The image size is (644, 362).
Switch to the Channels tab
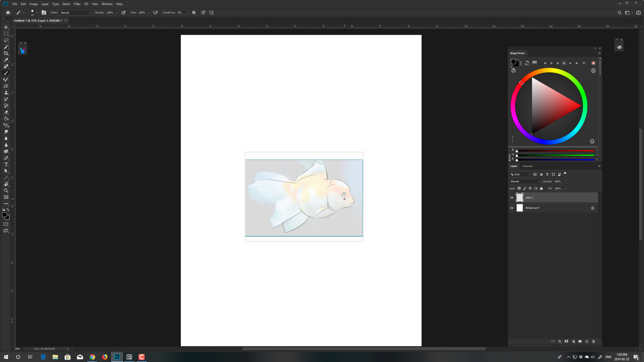click(527, 166)
